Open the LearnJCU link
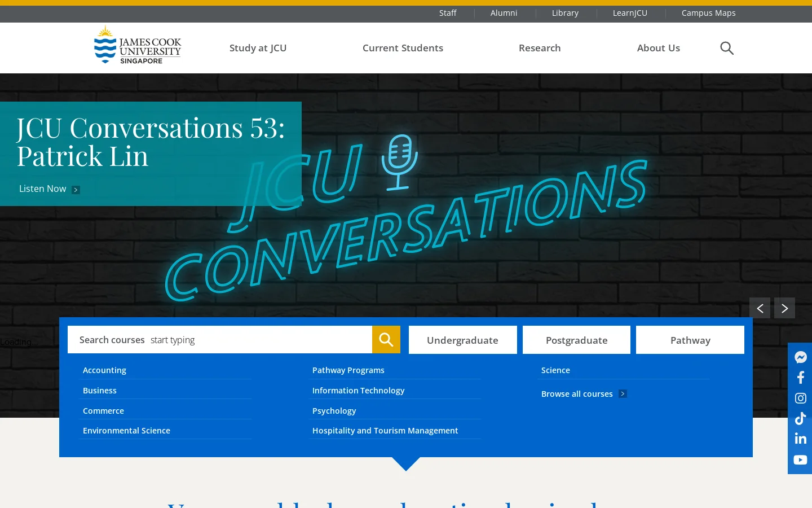Screen dimensions: 812x508 (630, 13)
